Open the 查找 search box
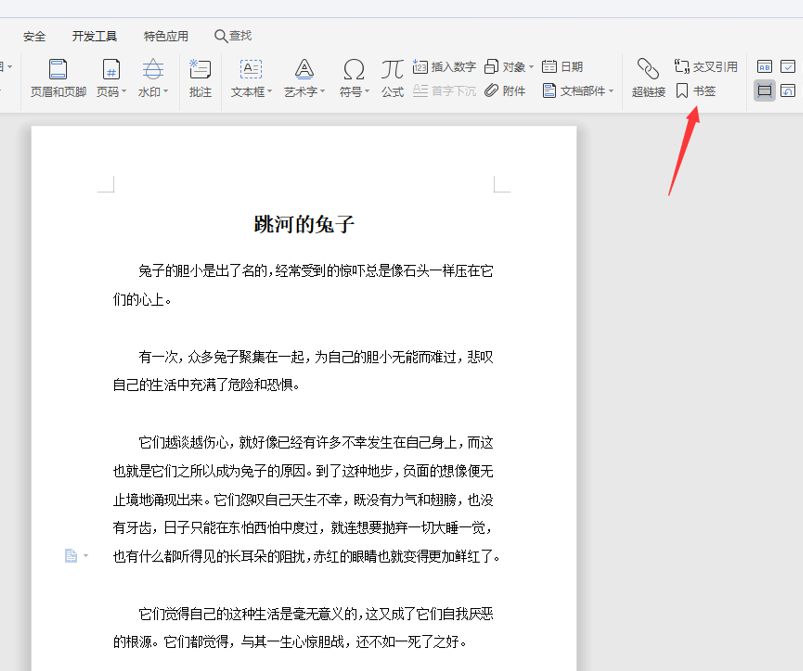This screenshot has width=803, height=671. (x=233, y=36)
